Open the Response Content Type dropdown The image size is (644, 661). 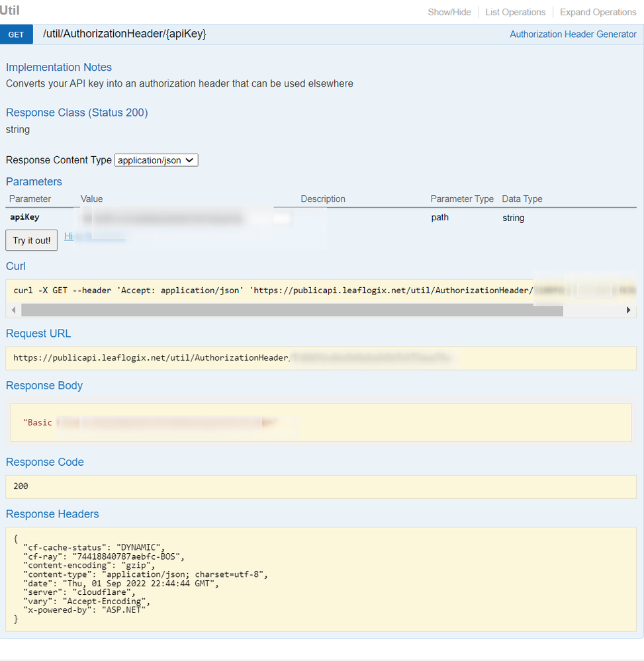click(156, 160)
